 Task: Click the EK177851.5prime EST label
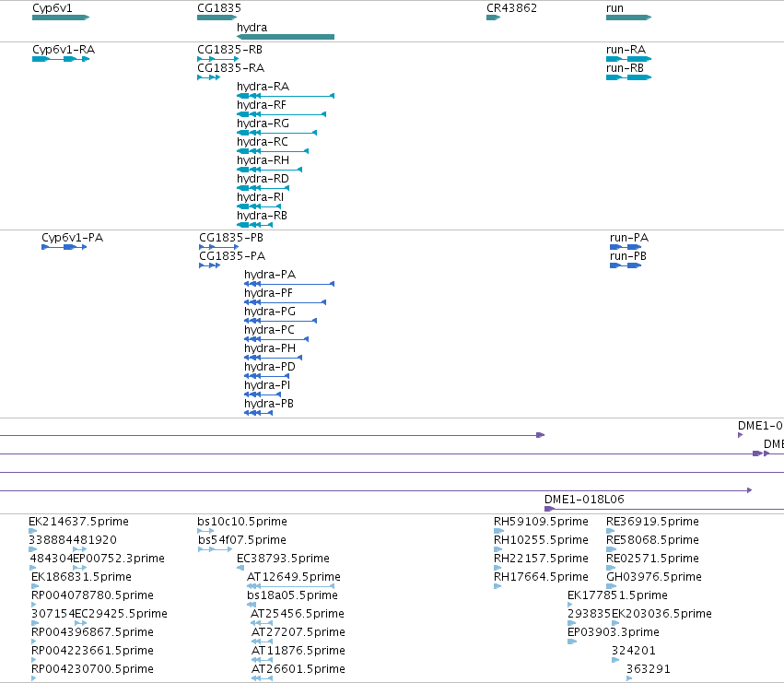(617, 596)
